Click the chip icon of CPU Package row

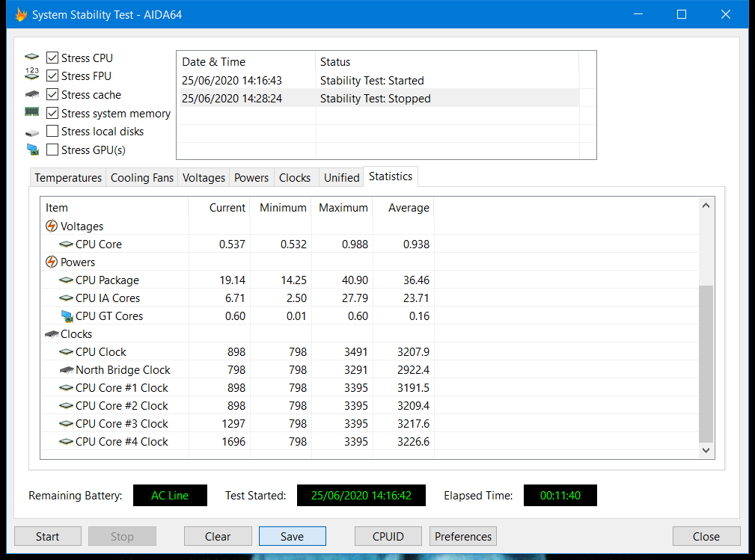click(x=66, y=280)
